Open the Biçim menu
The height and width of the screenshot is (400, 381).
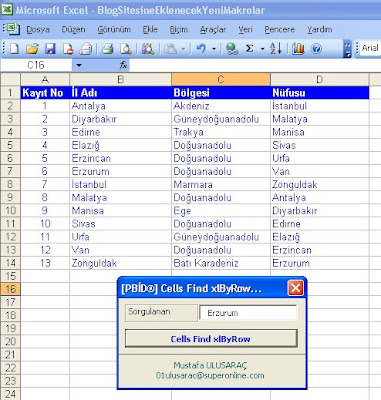[179, 29]
